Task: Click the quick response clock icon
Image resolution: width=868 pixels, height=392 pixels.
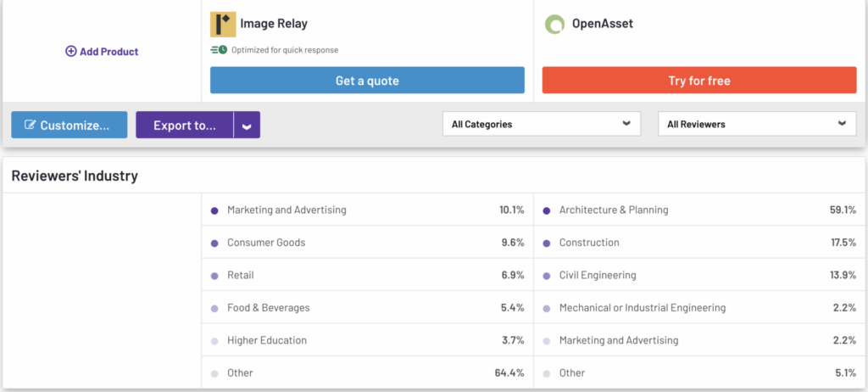Action: (220, 50)
